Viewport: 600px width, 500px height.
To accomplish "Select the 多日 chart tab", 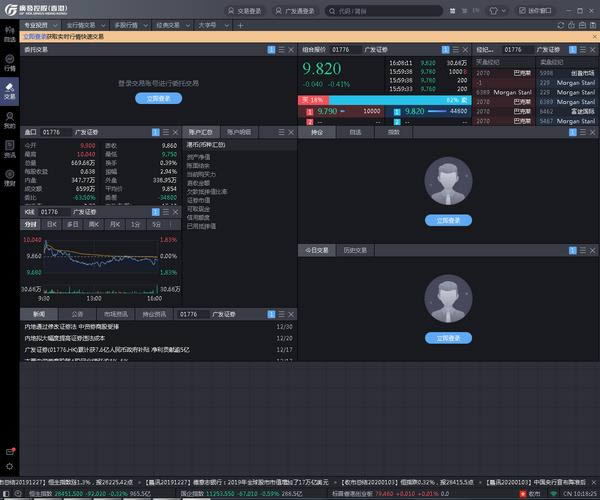I will [x=73, y=225].
